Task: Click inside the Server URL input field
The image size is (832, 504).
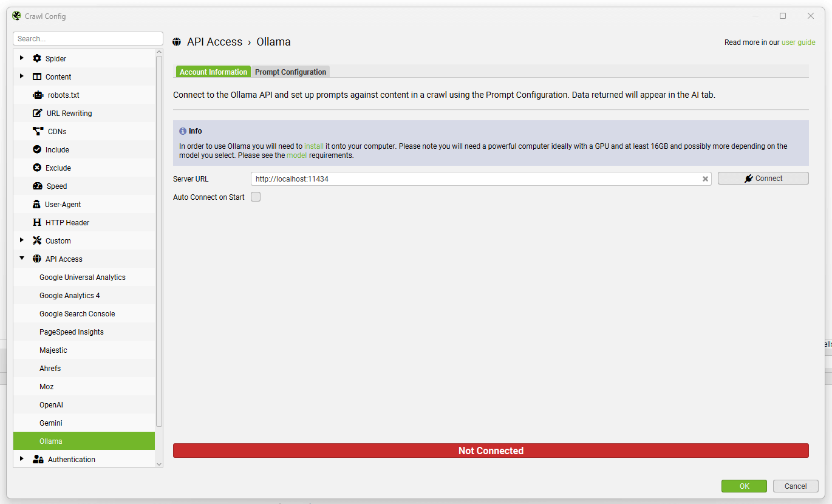Action: (x=474, y=179)
